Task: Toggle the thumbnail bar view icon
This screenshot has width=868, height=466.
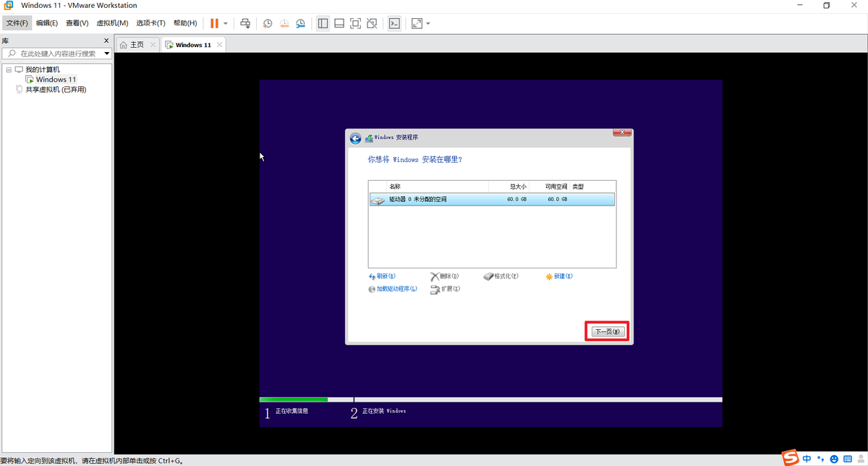Action: tap(339, 23)
